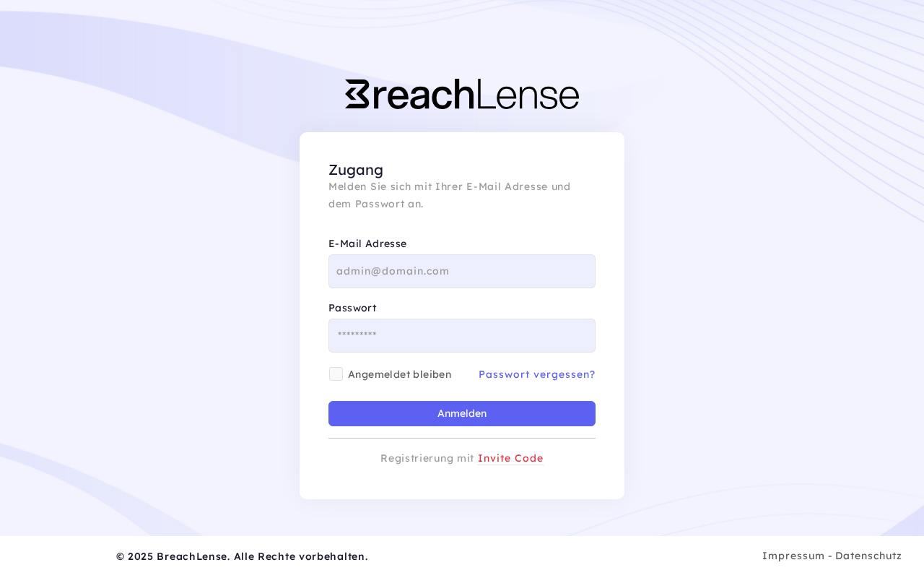This screenshot has width=924, height=578.
Task: Open the Datenschutz link in the footer
Action: point(868,556)
